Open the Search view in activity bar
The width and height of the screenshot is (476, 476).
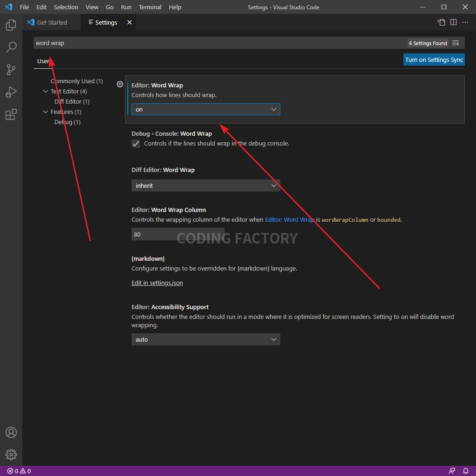point(11,47)
